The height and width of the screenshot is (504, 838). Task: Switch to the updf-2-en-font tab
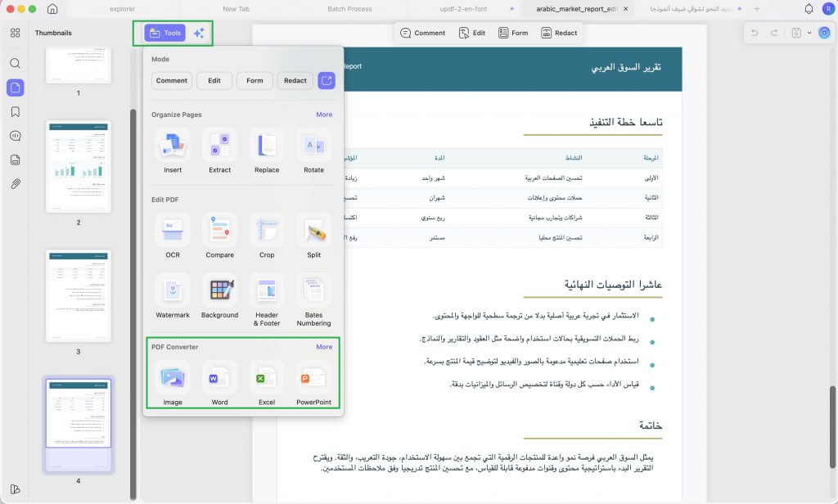click(x=463, y=9)
